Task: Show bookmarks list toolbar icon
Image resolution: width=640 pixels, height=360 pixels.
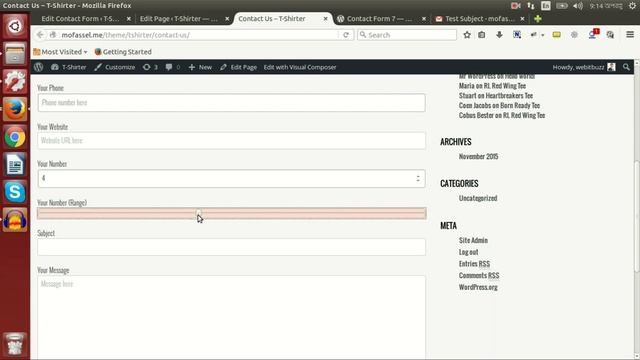Action: (x=482, y=35)
